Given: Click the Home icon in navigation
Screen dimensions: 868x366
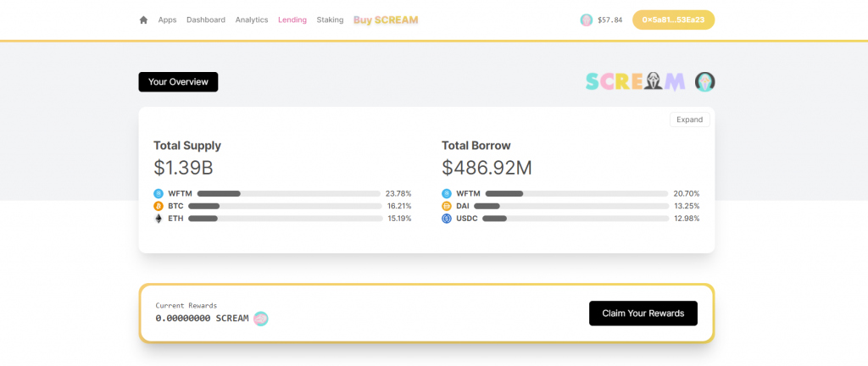Looking at the screenshot, I should coord(143,19).
